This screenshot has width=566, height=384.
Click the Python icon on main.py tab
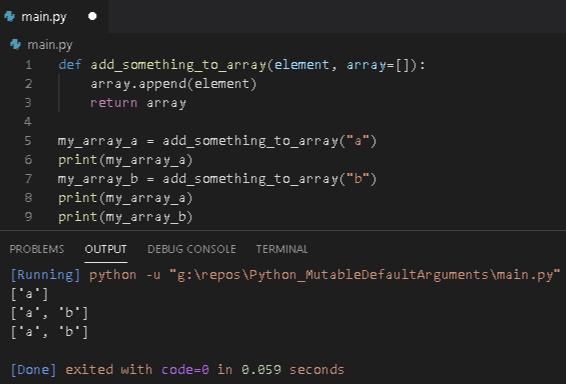(9, 16)
